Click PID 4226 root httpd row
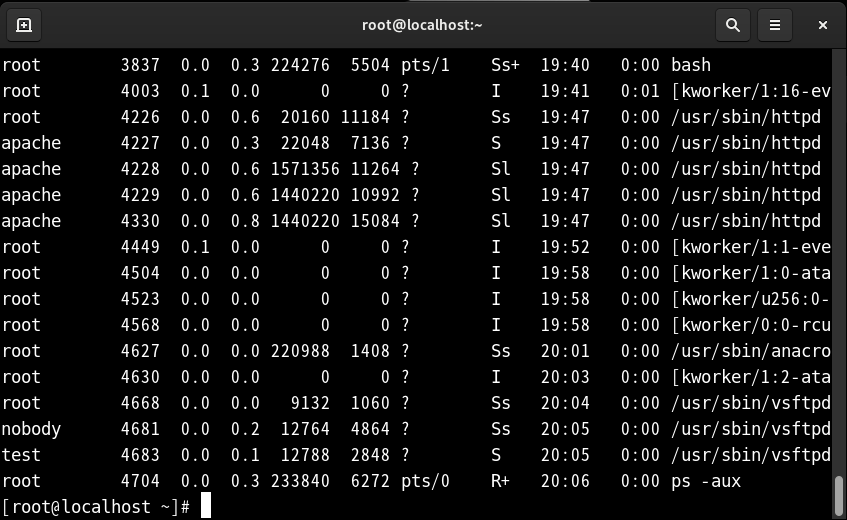The width and height of the screenshot is (847, 520). (140, 117)
